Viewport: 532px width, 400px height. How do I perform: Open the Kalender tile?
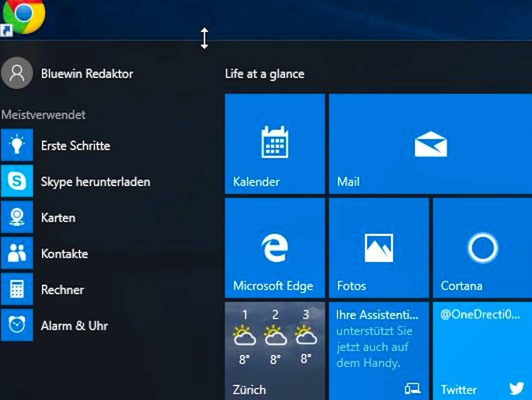point(275,144)
